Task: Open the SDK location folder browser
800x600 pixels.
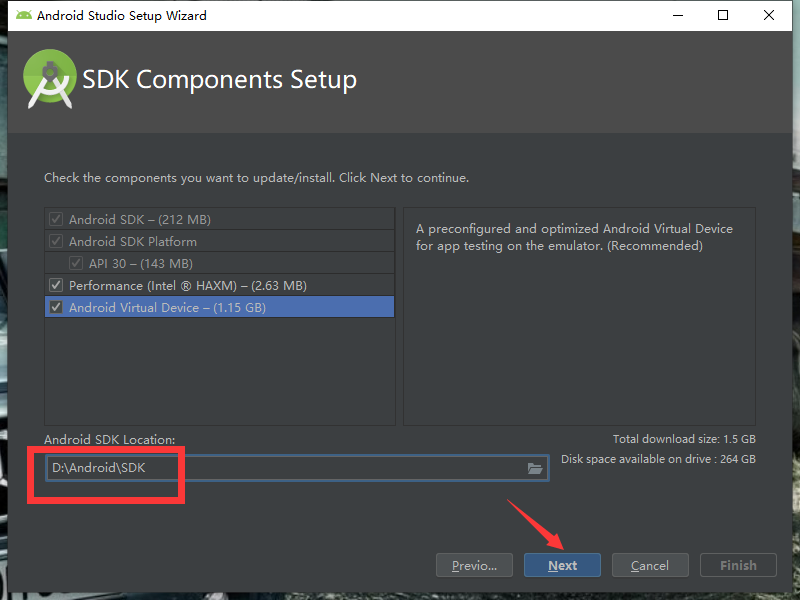Action: (x=536, y=467)
